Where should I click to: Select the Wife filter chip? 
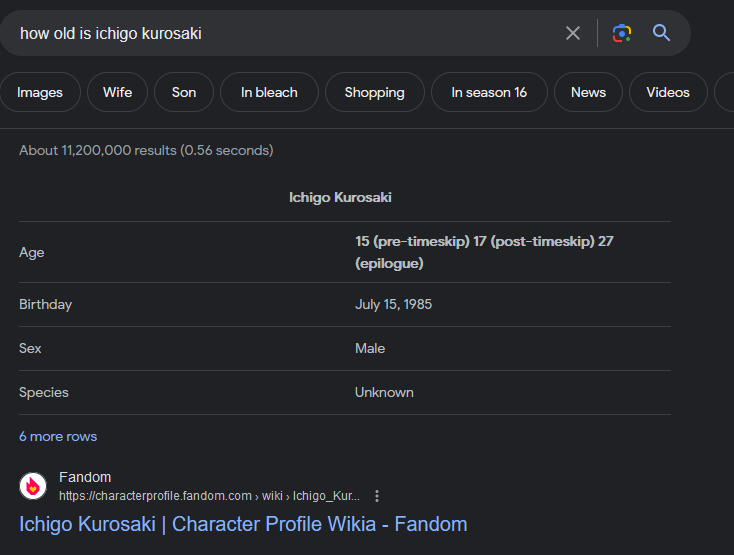pos(117,92)
